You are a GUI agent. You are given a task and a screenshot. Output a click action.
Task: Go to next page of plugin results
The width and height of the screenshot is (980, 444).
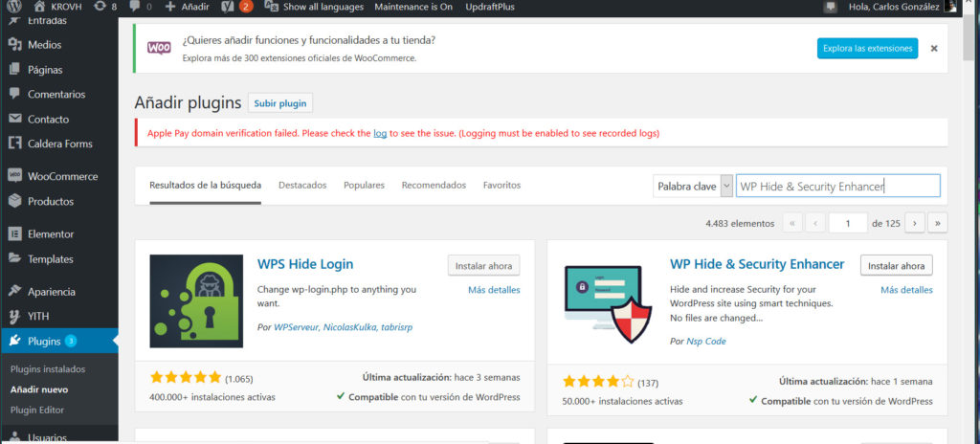pos(915,223)
